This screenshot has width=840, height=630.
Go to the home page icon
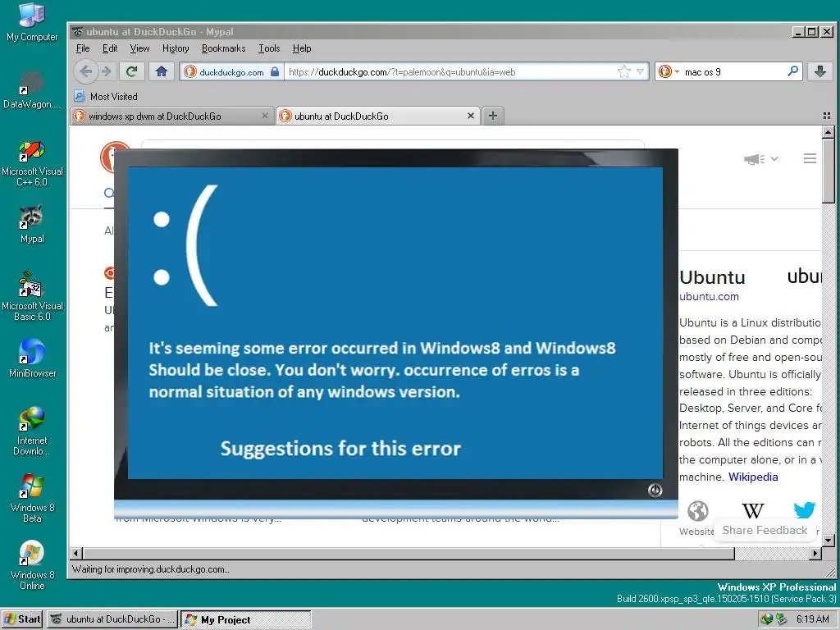pyautogui.click(x=162, y=71)
